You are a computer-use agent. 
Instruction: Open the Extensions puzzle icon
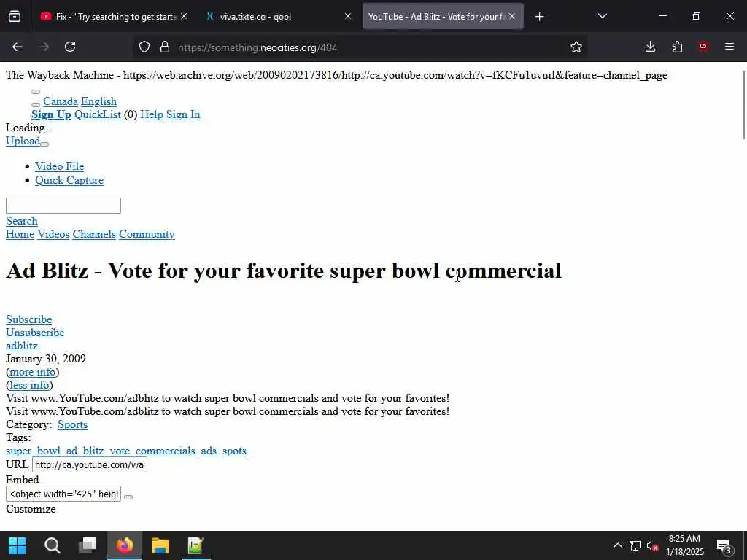point(677,47)
